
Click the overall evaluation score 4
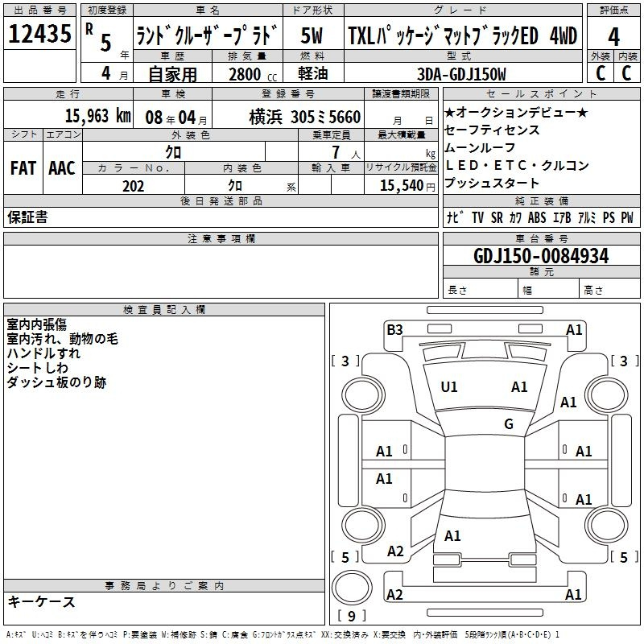(x=613, y=37)
